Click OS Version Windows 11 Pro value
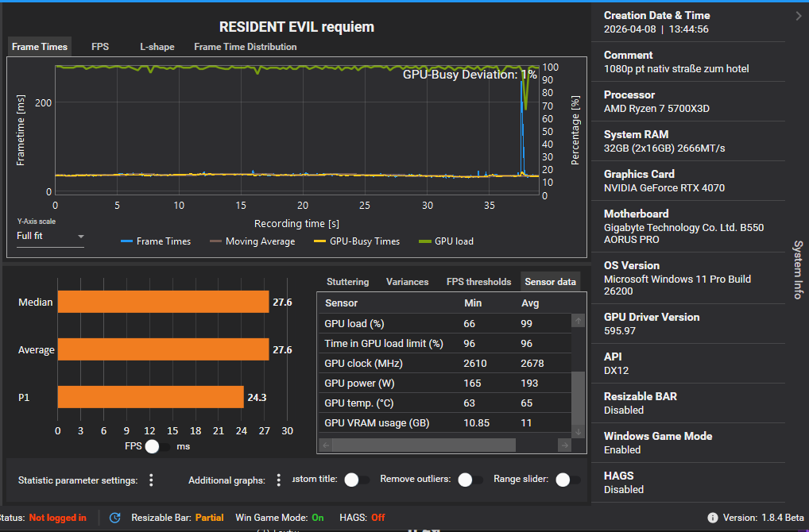 point(677,285)
